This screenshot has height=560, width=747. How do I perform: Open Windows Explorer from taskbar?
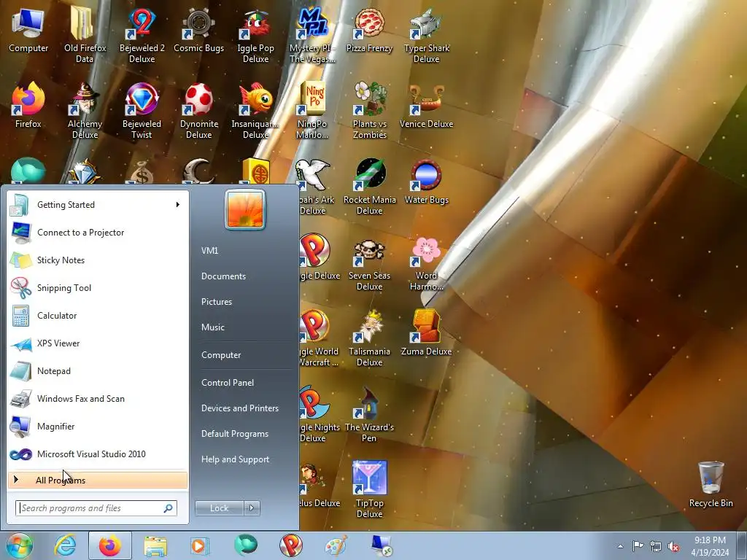[155, 545]
